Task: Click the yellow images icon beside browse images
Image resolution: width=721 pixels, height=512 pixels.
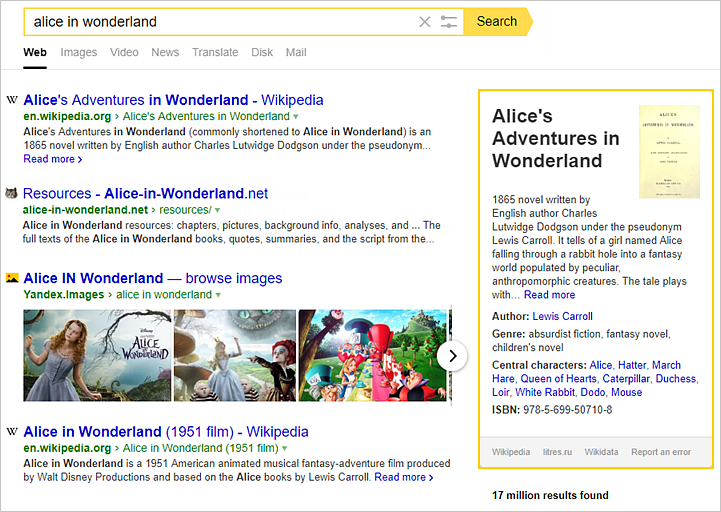Action: tap(12, 278)
